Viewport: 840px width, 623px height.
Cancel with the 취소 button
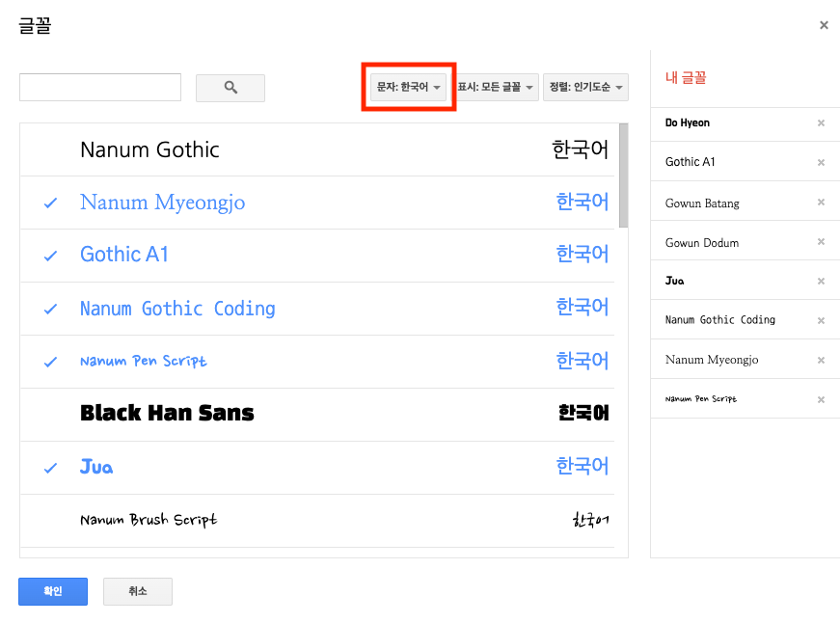[138, 591]
